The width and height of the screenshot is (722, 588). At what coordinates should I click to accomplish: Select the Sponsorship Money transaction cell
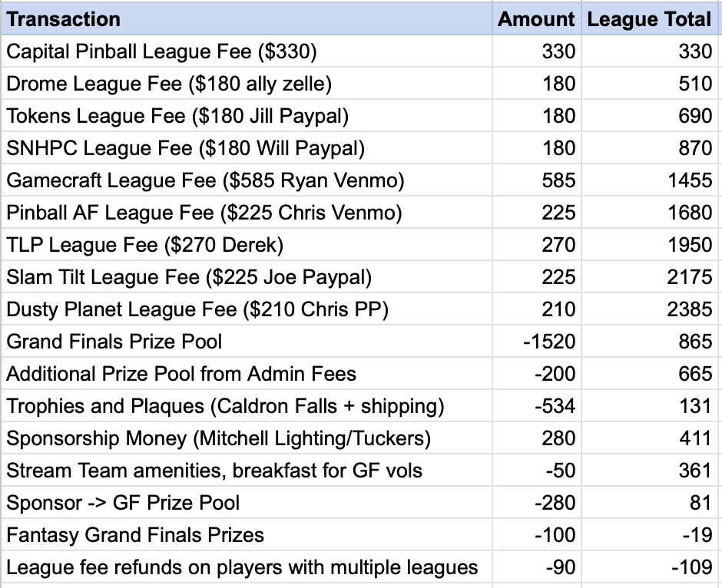[x=218, y=438]
